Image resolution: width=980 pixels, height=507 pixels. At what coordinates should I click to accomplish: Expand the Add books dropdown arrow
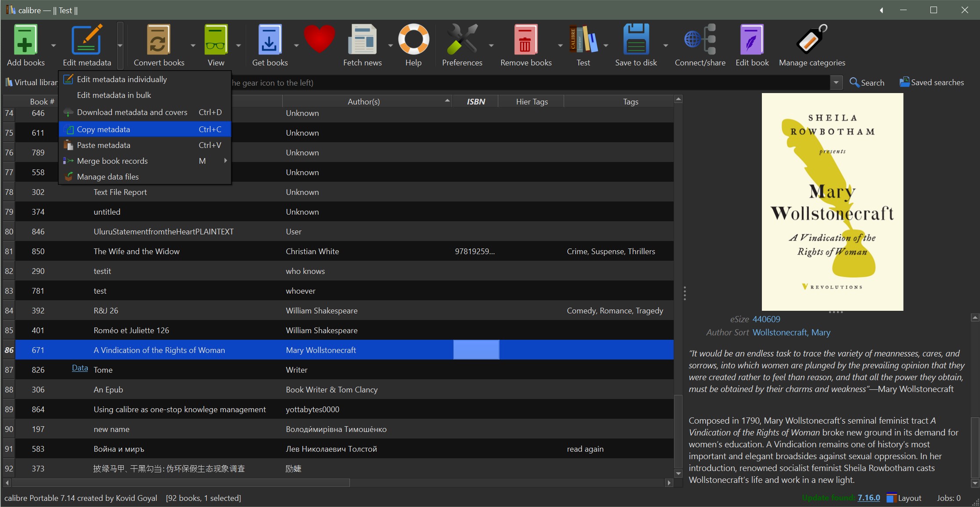(54, 45)
